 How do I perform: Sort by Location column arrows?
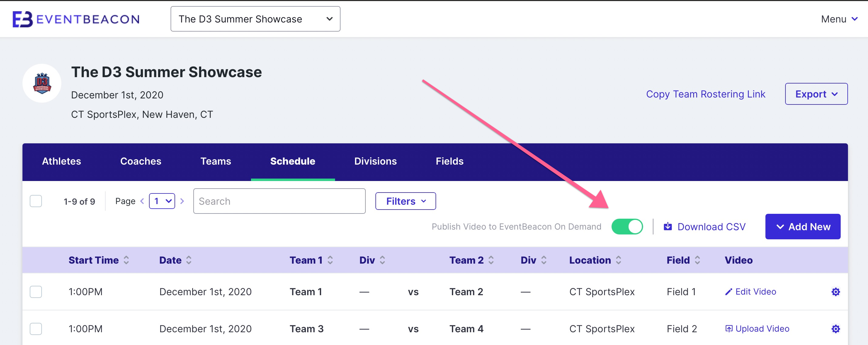tap(619, 260)
